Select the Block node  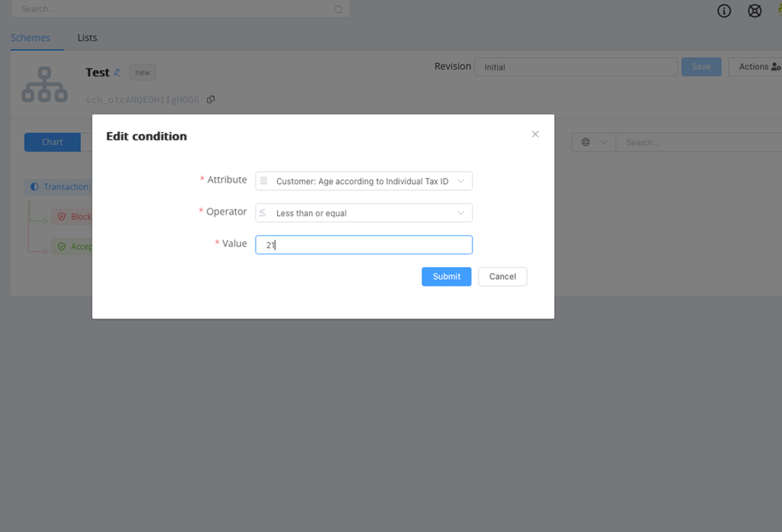(x=72, y=217)
